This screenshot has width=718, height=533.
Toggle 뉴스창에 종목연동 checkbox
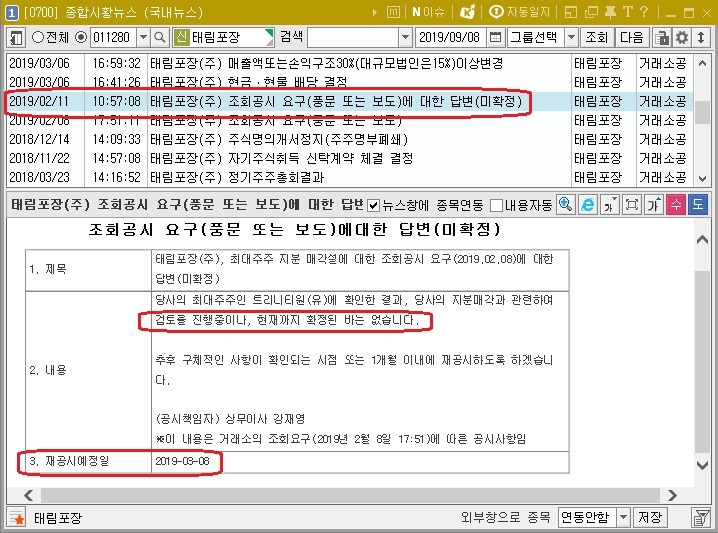click(x=374, y=206)
